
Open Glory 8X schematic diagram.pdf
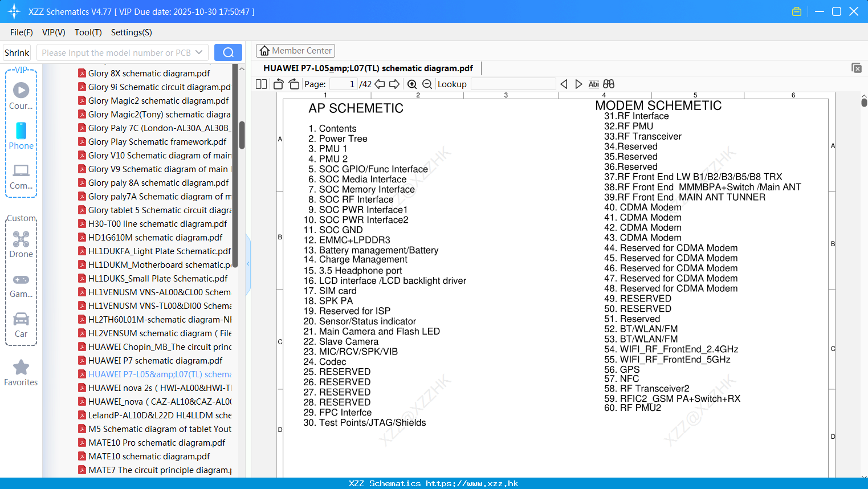point(149,73)
